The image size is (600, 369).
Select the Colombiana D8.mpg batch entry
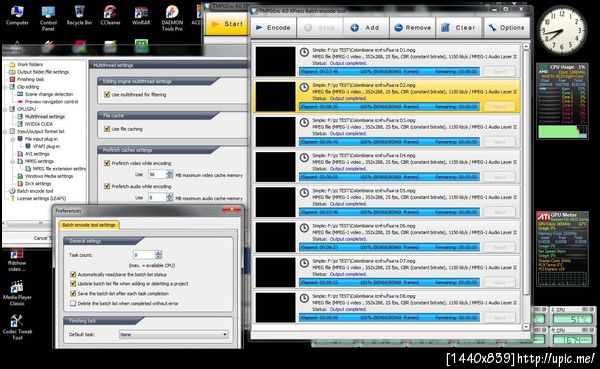(x=387, y=307)
